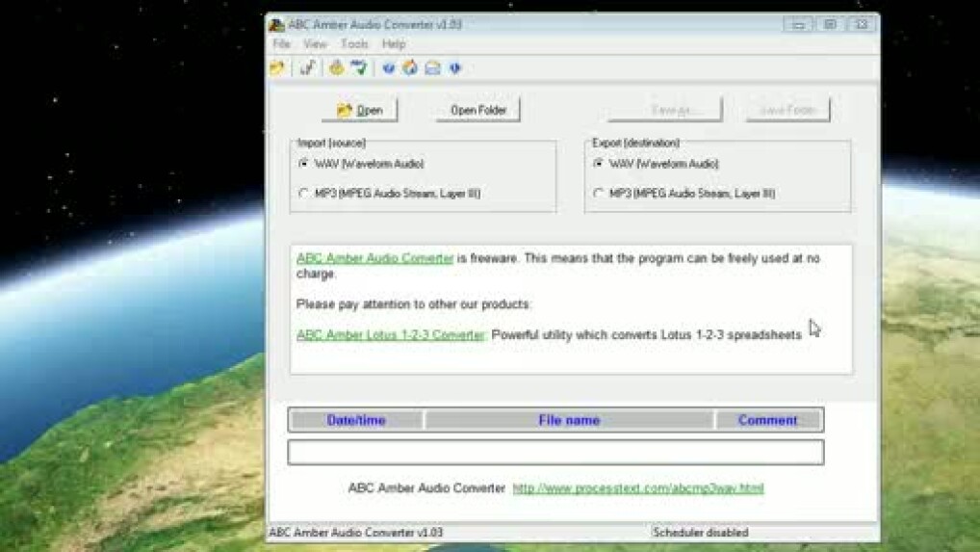The width and height of the screenshot is (980, 552).
Task: Open the Tools menu
Action: point(354,44)
